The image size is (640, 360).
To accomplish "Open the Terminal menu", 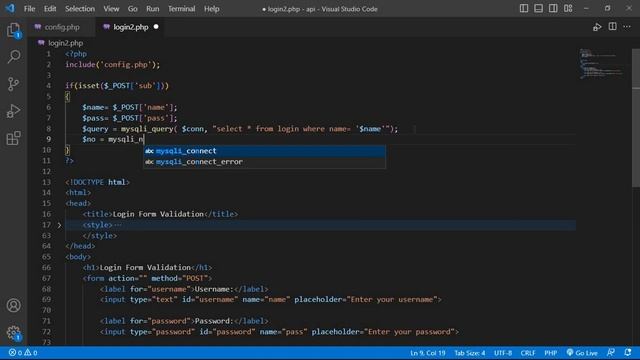I will (x=182, y=9).
